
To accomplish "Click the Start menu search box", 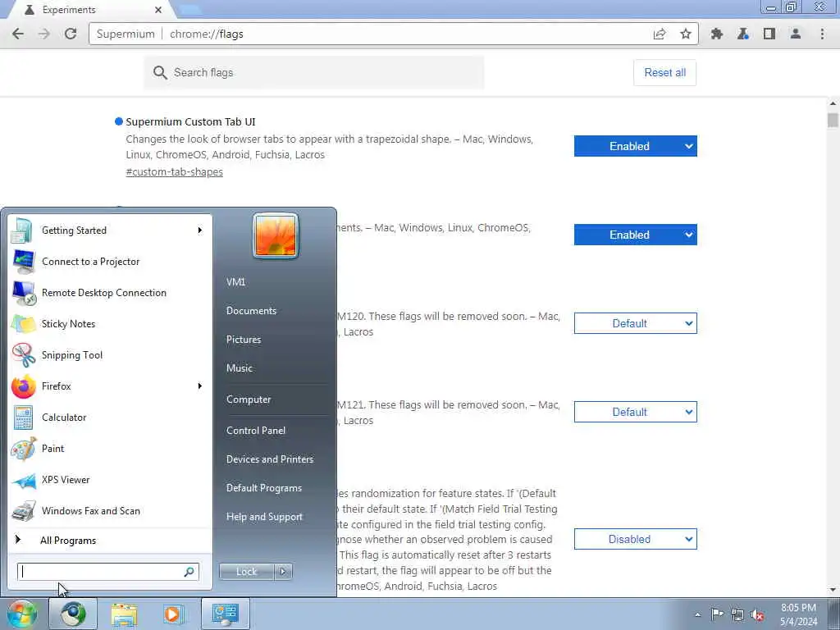I will tap(108, 572).
